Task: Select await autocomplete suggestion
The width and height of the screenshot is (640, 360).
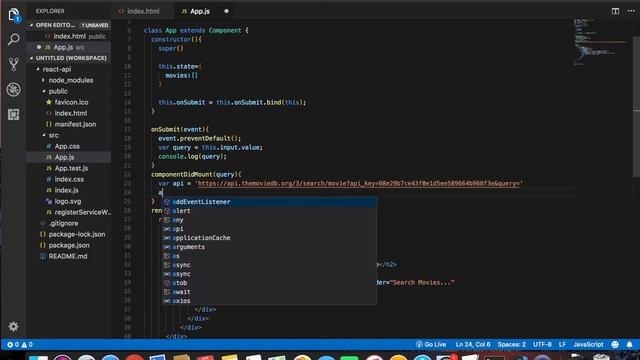Action: point(269,291)
